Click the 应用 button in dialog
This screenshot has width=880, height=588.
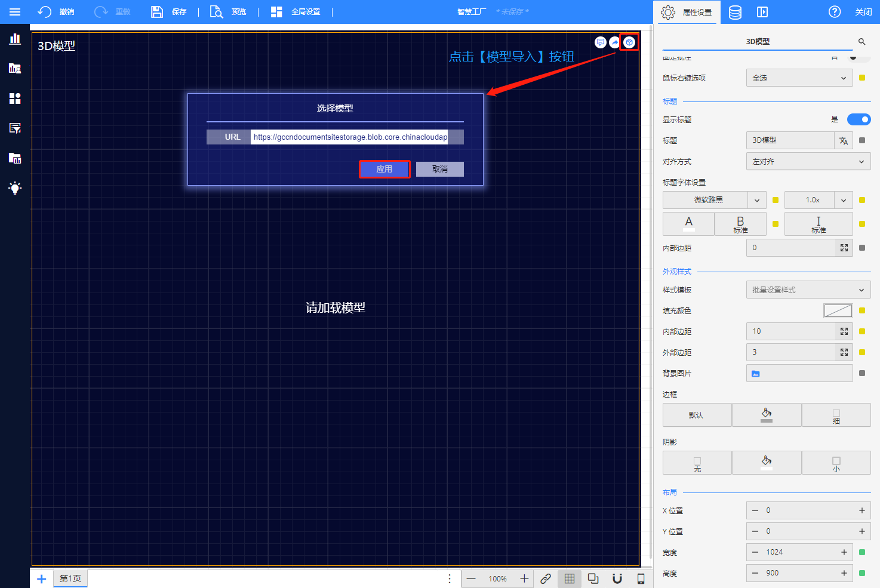[x=384, y=170]
